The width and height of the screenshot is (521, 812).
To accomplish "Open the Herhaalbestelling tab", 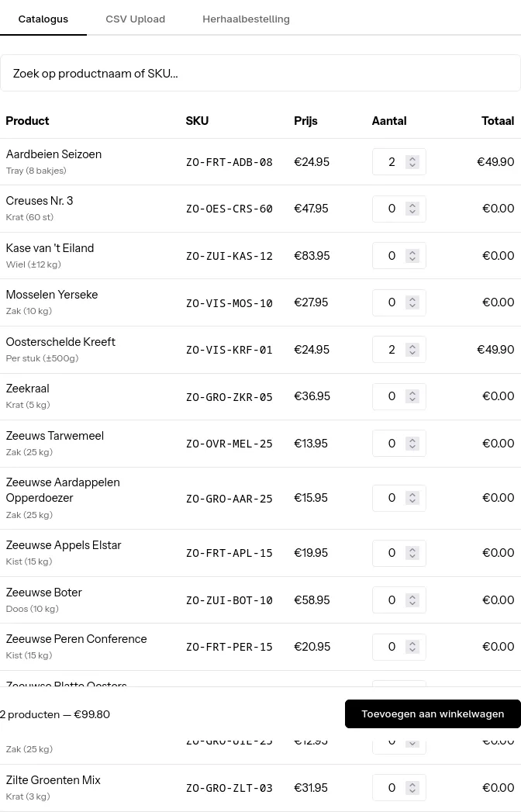I will click(x=246, y=19).
